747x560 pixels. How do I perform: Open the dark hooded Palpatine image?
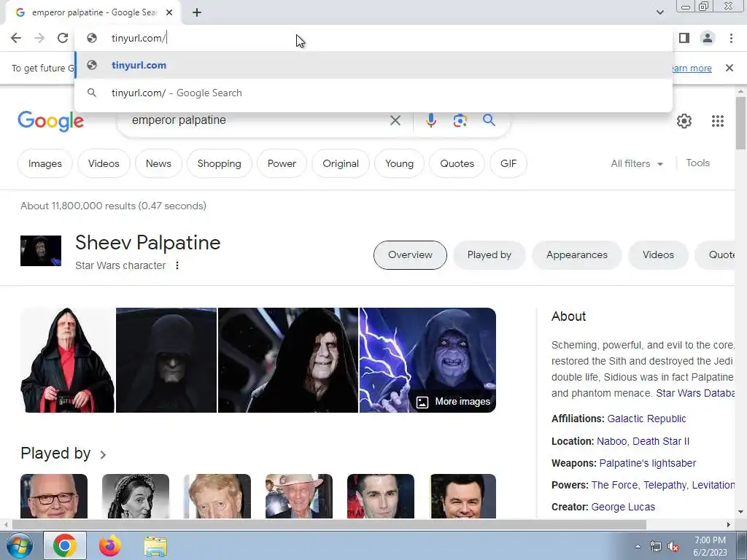[166, 360]
